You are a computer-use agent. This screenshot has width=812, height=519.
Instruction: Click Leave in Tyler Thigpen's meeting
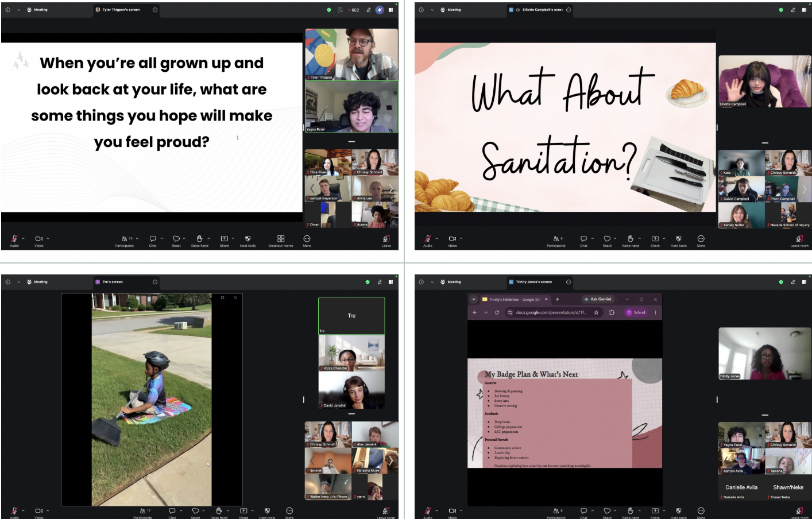386,241
